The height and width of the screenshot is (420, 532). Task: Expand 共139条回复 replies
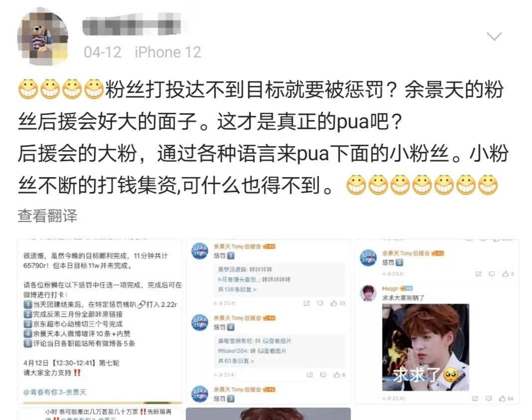(x=237, y=290)
